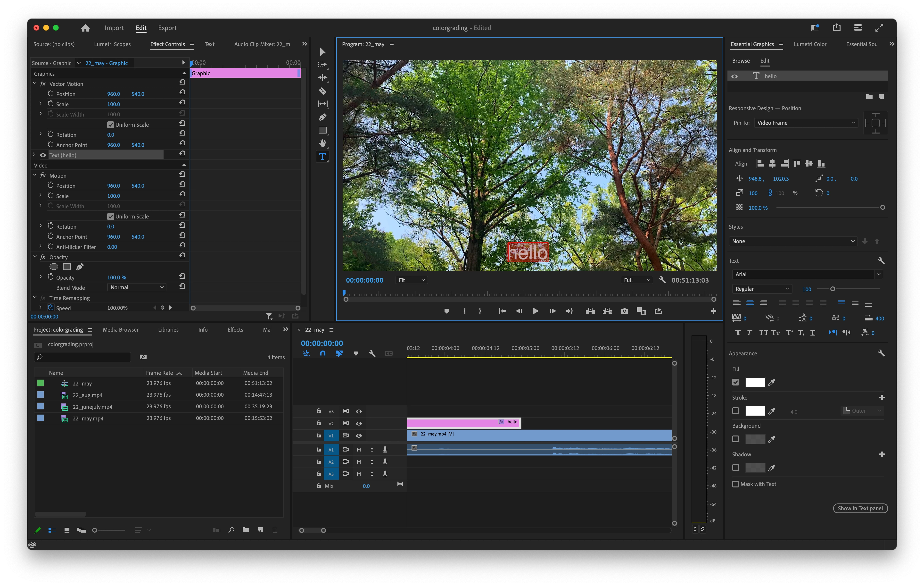
Task: Click the Export Frame camera icon
Action: (624, 311)
